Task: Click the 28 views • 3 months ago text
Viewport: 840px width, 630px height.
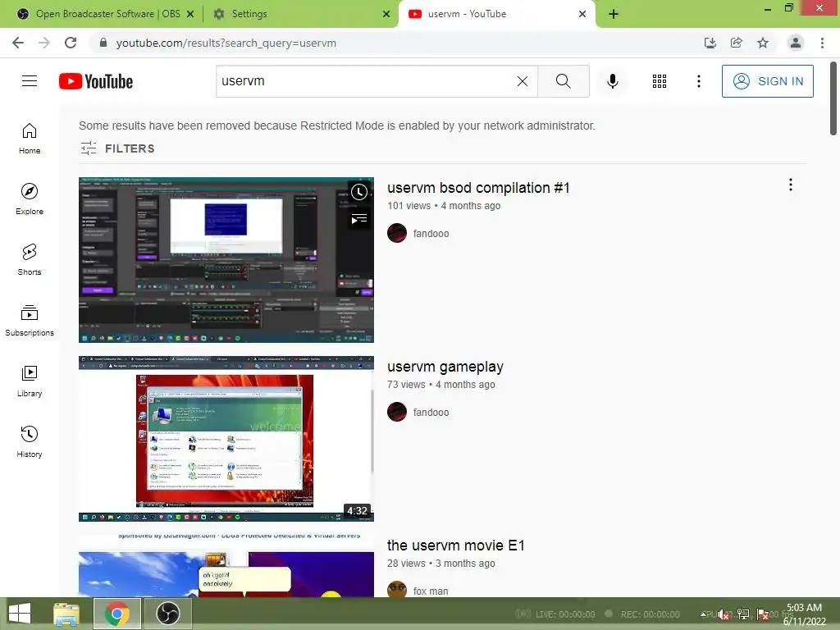Action: click(x=441, y=564)
